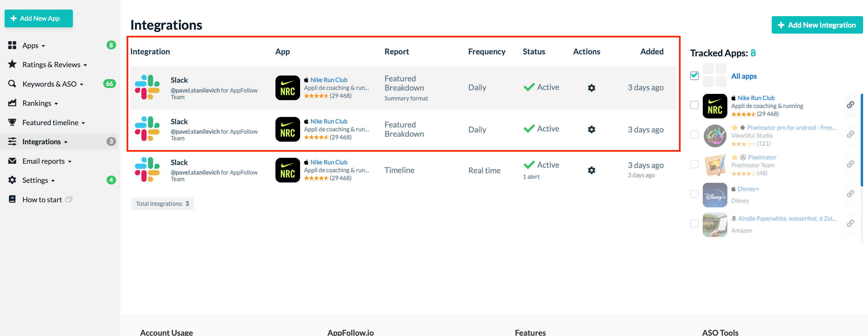Expand the Email reports dropdown arrow

(x=70, y=162)
